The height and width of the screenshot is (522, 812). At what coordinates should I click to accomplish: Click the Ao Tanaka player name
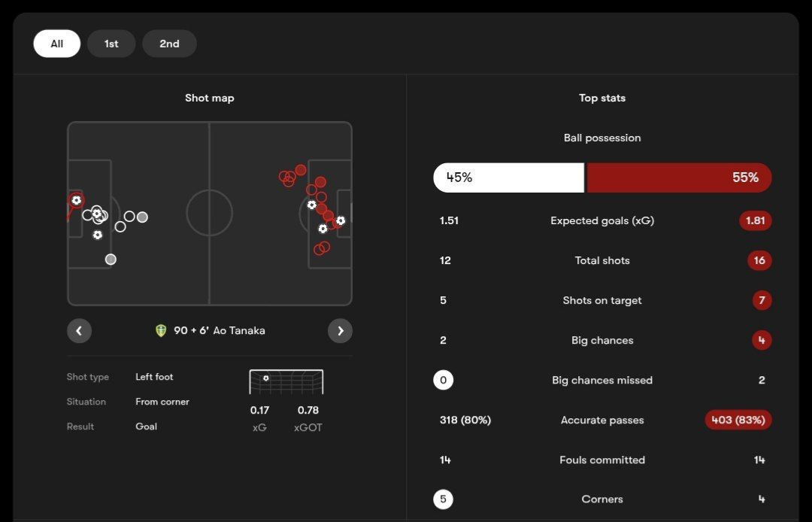coord(239,331)
